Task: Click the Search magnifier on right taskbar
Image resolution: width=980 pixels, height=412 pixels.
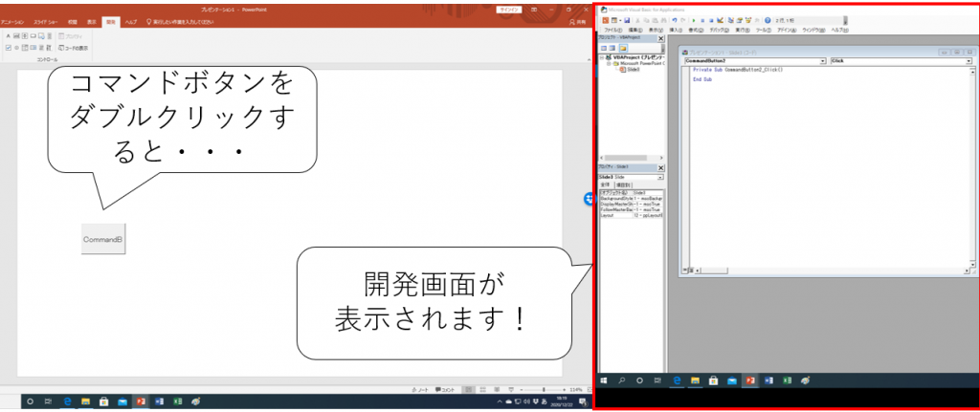Action: click(622, 380)
